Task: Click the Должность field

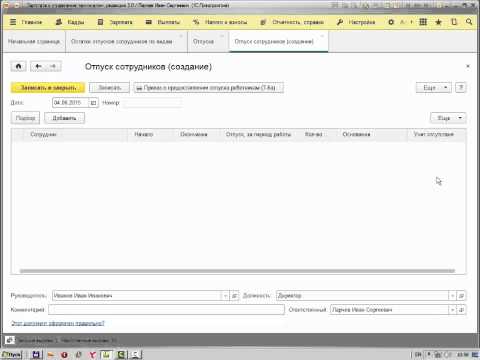Action: click(362, 296)
